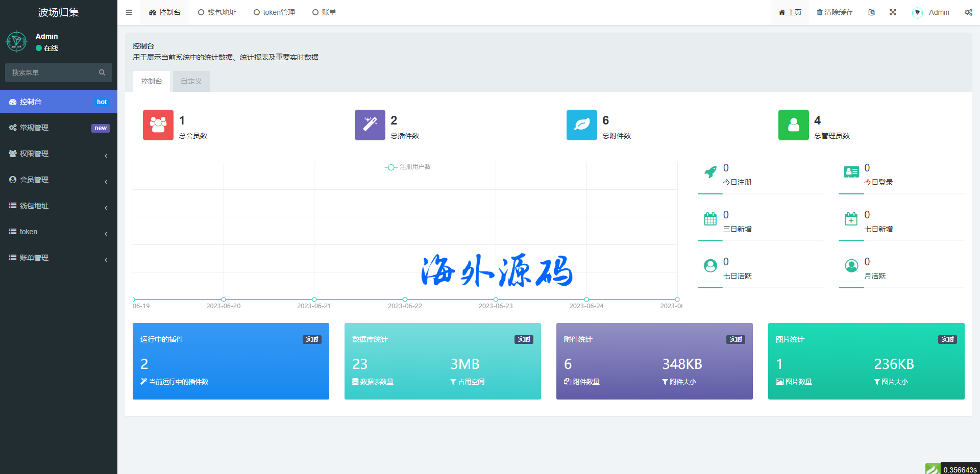The image size is (980, 474).
Task: Expand the 权限管理 sidebar menu
Action: tap(59, 154)
